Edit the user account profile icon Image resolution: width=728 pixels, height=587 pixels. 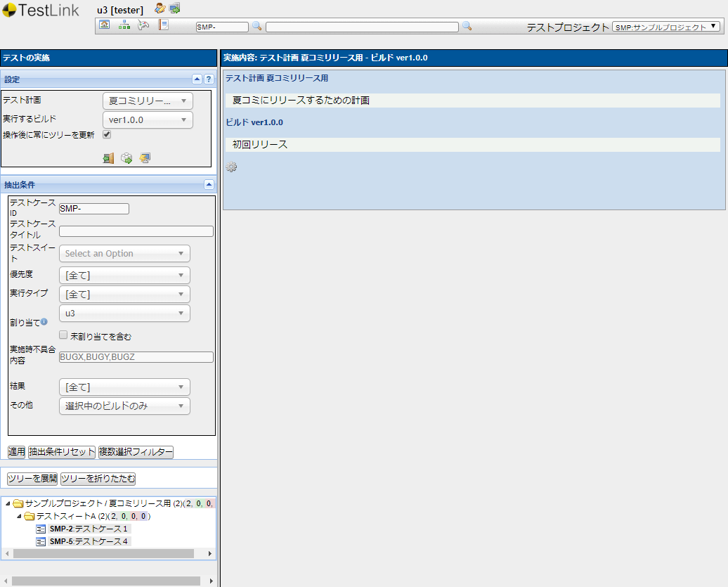tap(159, 8)
